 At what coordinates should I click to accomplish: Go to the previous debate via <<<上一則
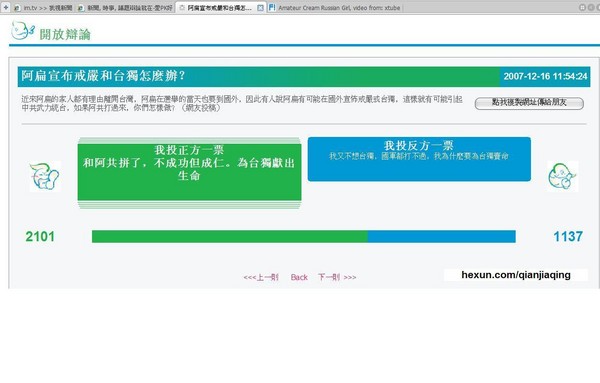[261, 277]
